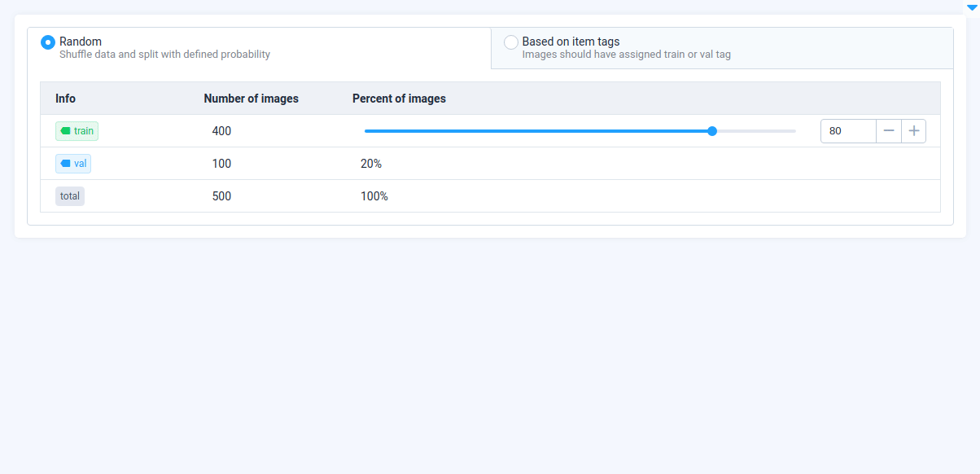The width and height of the screenshot is (980, 474).
Task: Click the Info column header
Action: (65, 99)
